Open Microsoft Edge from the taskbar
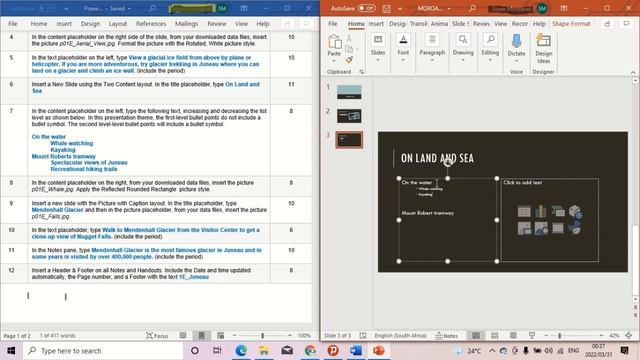 click(x=241, y=351)
